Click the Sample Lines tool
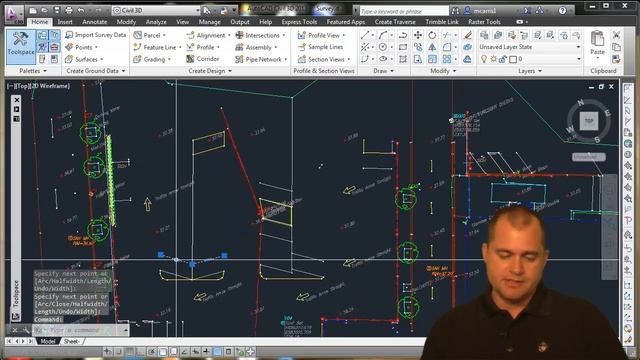 click(x=320, y=47)
